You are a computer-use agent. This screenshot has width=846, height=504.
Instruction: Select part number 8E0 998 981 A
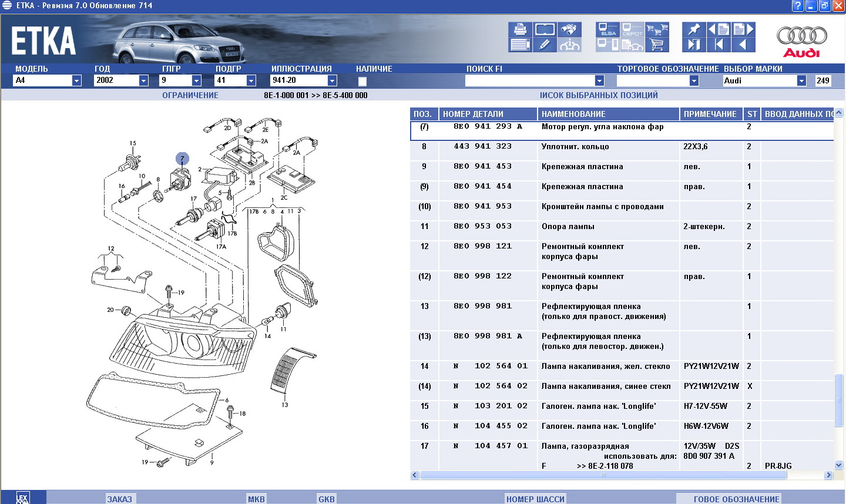488,336
